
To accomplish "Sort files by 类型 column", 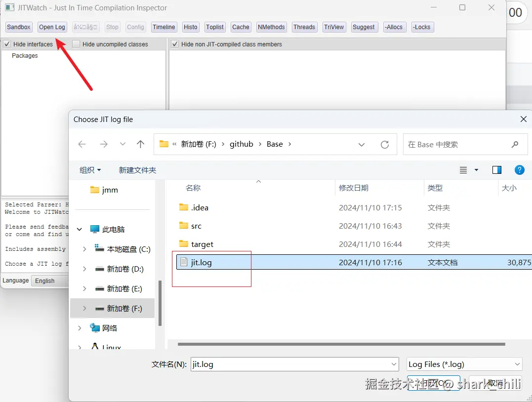I will coord(435,188).
